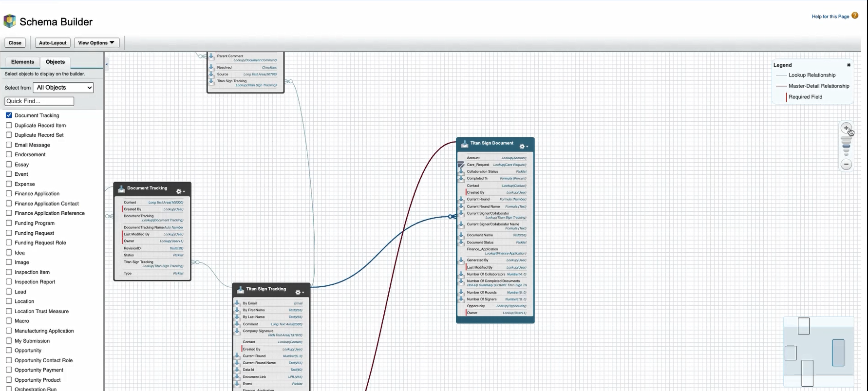Screen dimensions: 868x391
Task: Open the Document Tracking gear menu
Action: click(x=180, y=191)
